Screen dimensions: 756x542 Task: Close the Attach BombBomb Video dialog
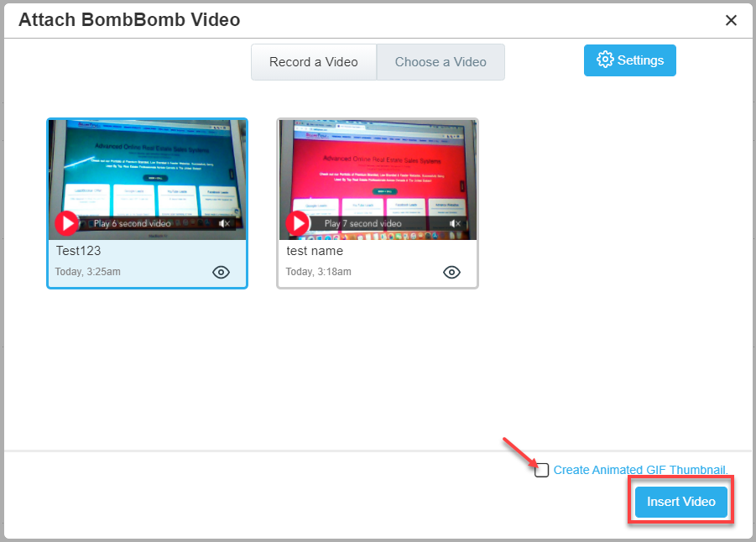pyautogui.click(x=731, y=20)
